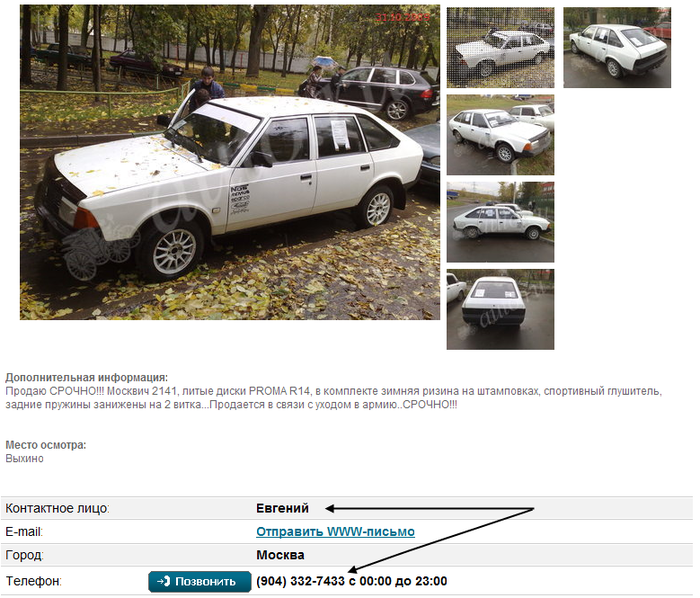Select the first thumbnail with dotted overlay
Image resolution: width=700 pixels, height=598 pixels.
coord(500,48)
